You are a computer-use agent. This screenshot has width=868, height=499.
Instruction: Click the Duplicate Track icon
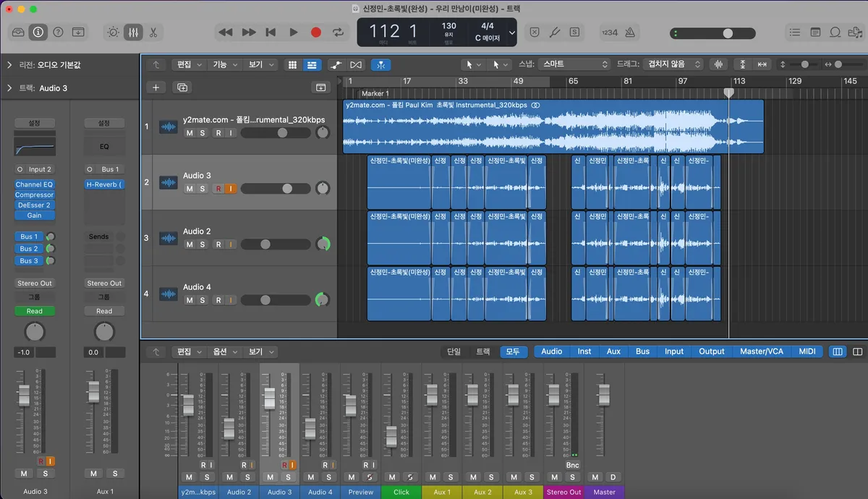pos(182,87)
